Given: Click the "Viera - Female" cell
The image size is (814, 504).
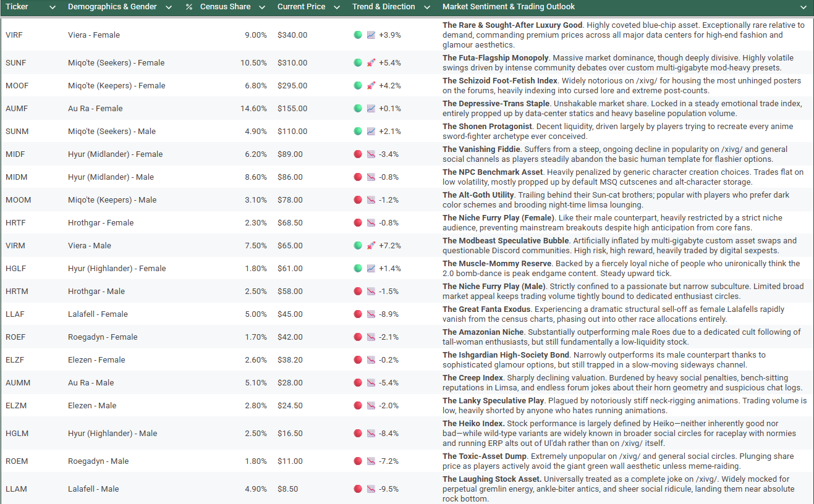Looking at the screenshot, I should point(94,35).
